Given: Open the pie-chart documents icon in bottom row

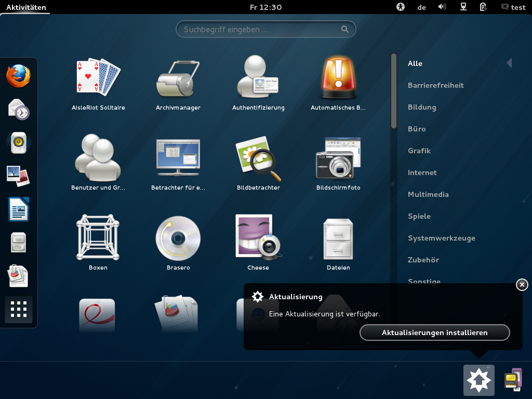Looking at the screenshot, I should pyautogui.click(x=177, y=313).
